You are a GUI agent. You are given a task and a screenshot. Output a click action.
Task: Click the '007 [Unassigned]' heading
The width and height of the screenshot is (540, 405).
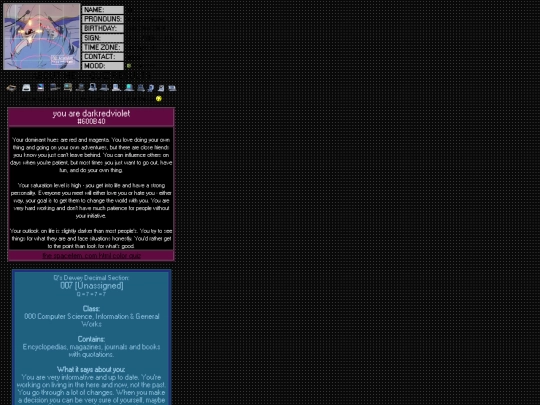pos(92,285)
